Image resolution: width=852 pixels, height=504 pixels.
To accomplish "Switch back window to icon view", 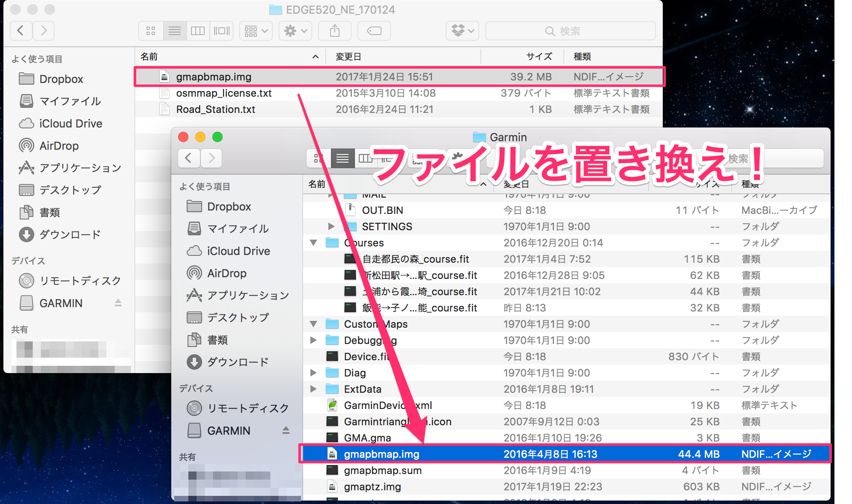I will tap(151, 31).
